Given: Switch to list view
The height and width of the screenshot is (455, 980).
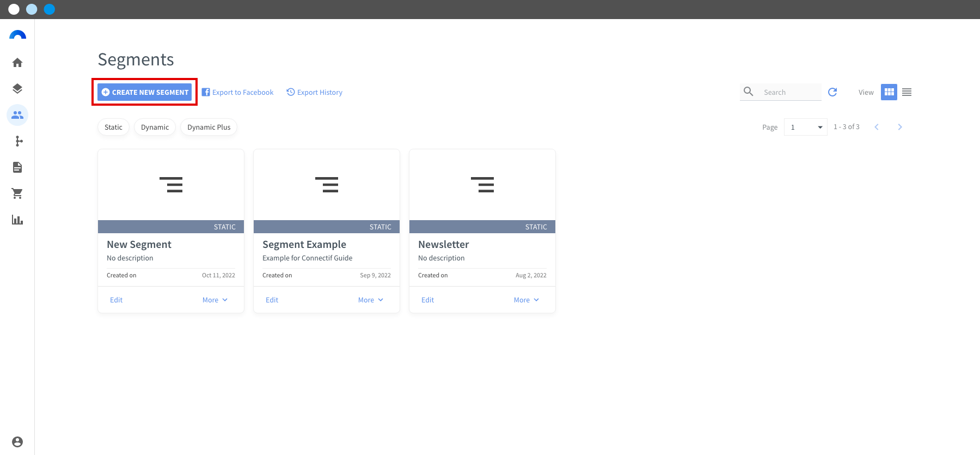Looking at the screenshot, I should (906, 92).
